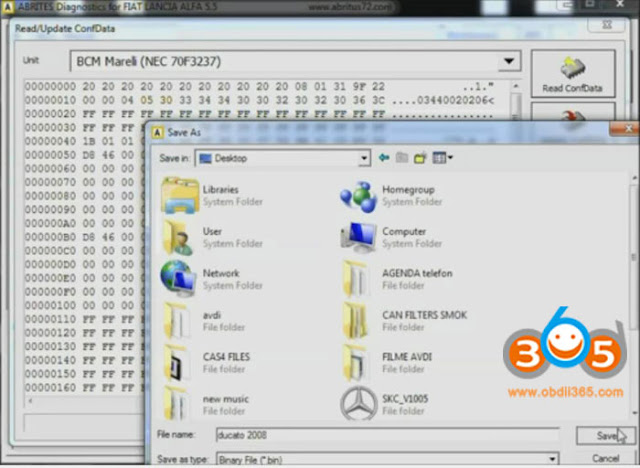The image size is (640, 468).
Task: Select the User system folder
Action: tap(212, 237)
